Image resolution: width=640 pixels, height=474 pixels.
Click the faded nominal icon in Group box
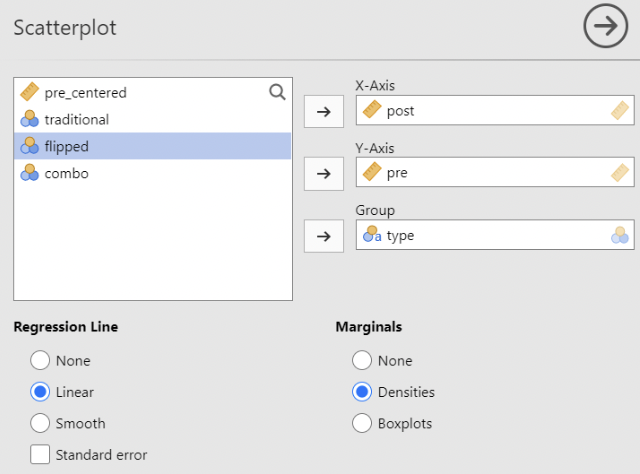point(620,236)
